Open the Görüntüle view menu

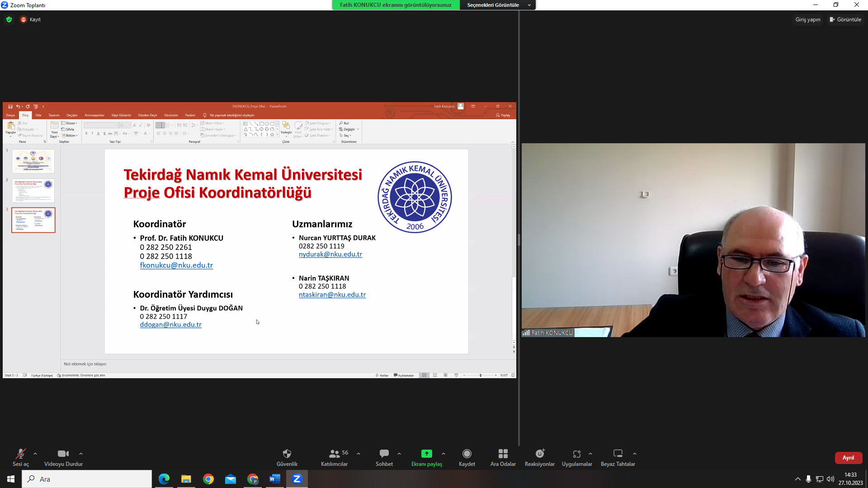(x=845, y=19)
